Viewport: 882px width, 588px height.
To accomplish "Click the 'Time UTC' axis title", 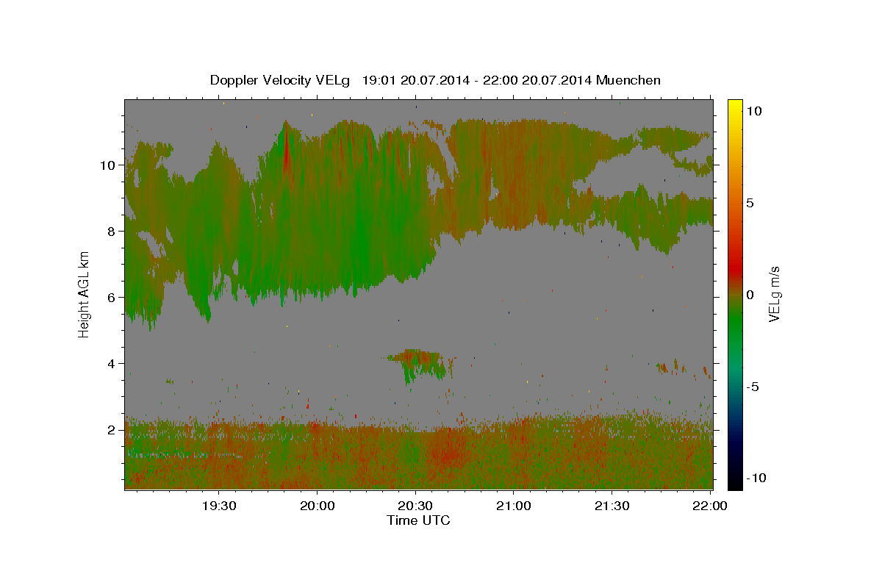I will point(418,520).
